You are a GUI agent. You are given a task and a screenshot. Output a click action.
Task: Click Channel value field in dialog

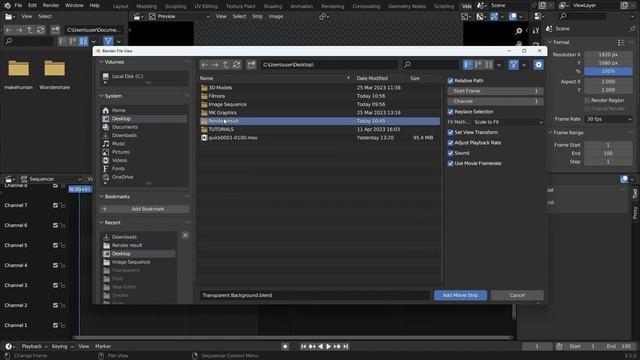click(496, 101)
